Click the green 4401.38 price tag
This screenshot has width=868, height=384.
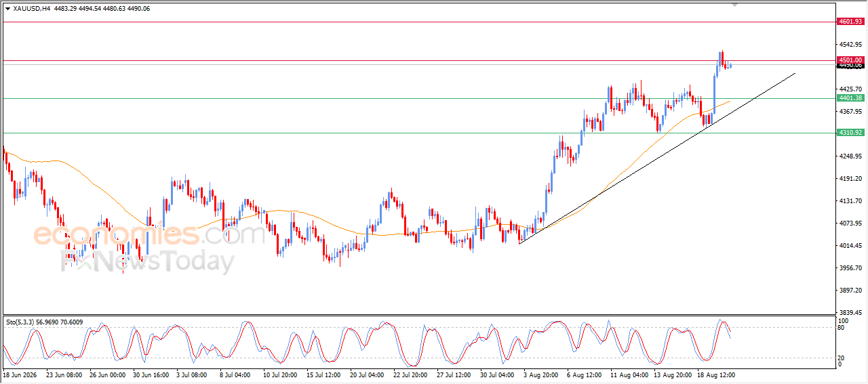pos(850,98)
